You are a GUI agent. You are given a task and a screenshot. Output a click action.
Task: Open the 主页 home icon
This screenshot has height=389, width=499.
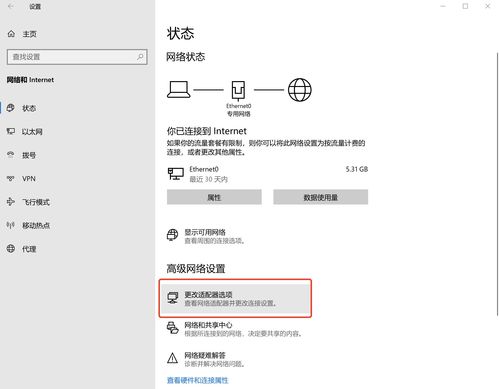point(11,34)
